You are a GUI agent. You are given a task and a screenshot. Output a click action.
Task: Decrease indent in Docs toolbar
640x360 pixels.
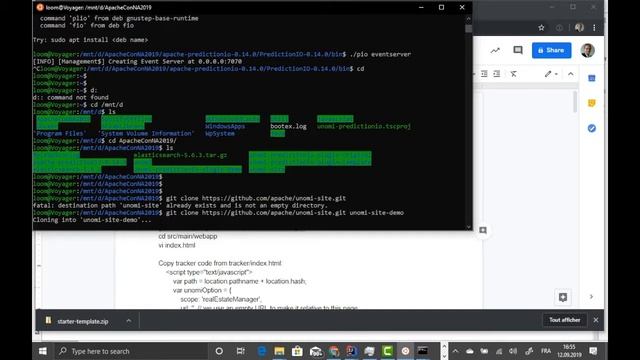pyautogui.click(x=484, y=74)
